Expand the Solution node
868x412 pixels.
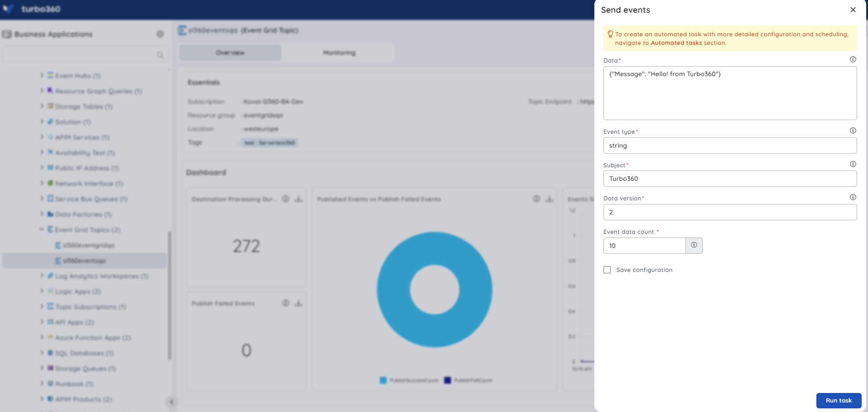42,121
